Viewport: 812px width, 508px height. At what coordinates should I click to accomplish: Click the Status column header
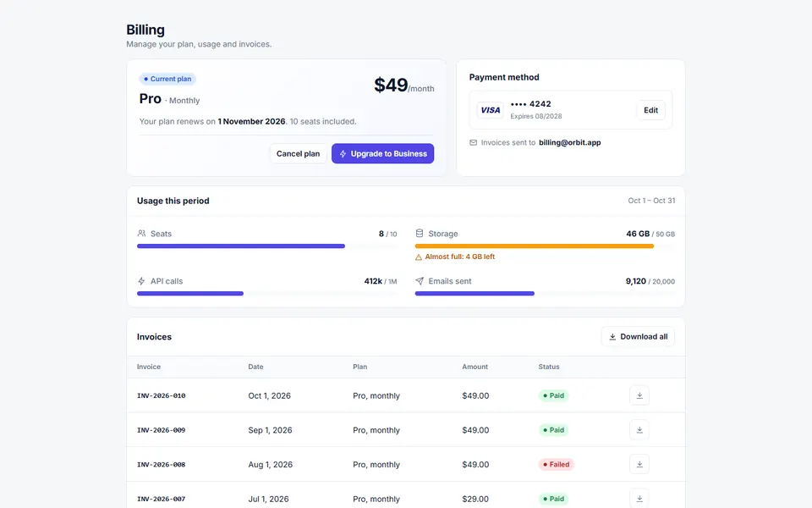pyautogui.click(x=548, y=367)
